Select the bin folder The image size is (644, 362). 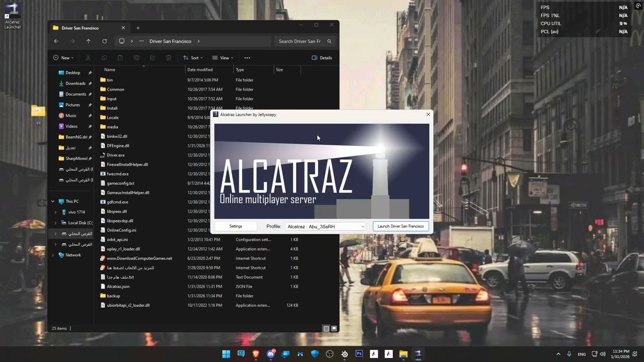tap(110, 80)
